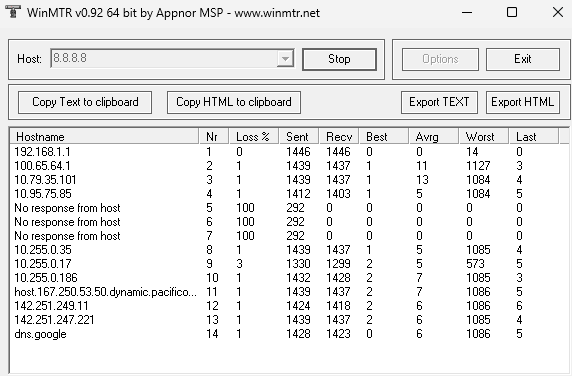Click Recv value 1299 for 10.255.0.17
Image resolution: width=572 pixels, height=376 pixels.
click(x=339, y=264)
